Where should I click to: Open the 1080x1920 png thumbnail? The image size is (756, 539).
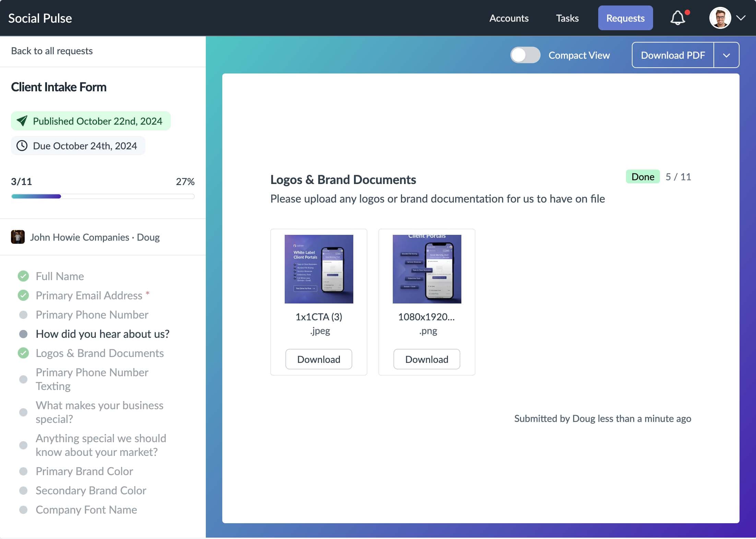427,269
